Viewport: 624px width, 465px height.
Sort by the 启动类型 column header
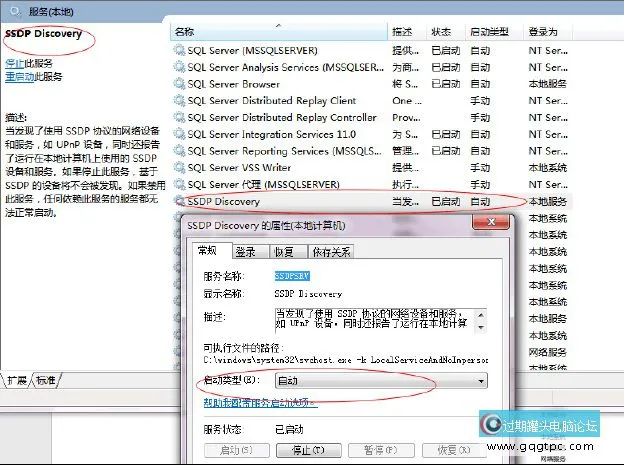click(x=493, y=32)
